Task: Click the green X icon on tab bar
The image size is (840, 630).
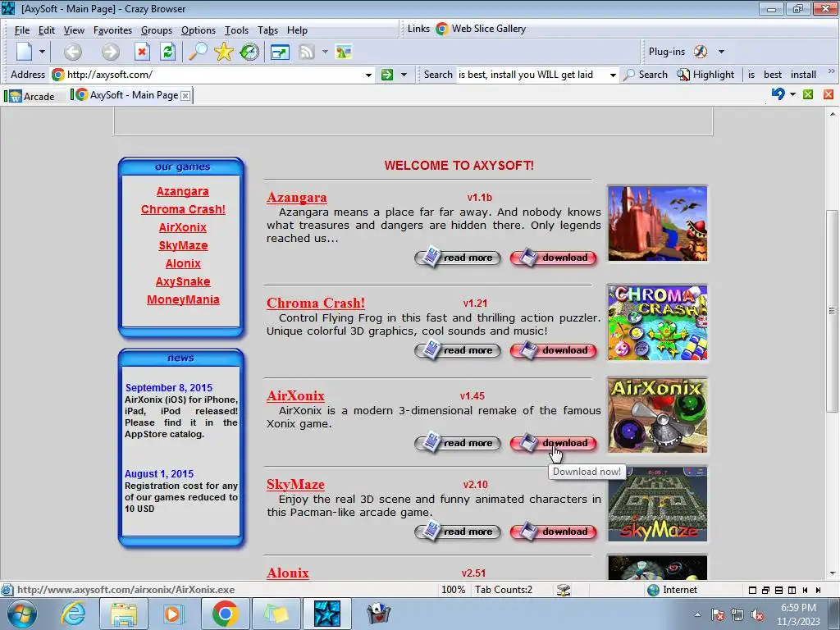Action: (808, 94)
